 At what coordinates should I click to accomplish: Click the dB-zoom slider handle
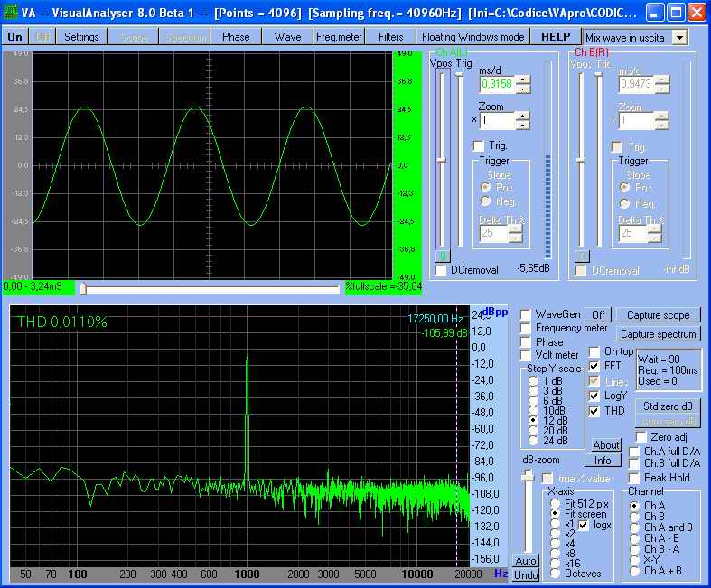pos(528,475)
